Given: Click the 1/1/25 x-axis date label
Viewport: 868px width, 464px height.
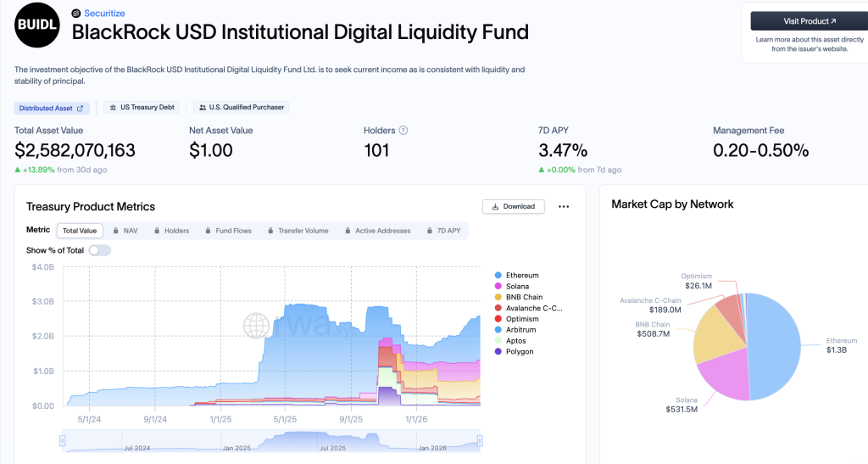Looking at the screenshot, I should tap(220, 420).
